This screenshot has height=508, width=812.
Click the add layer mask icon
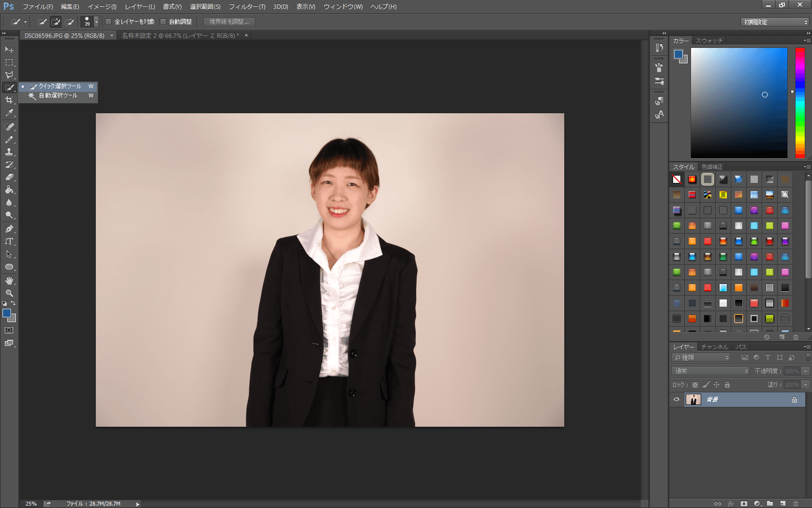click(744, 504)
